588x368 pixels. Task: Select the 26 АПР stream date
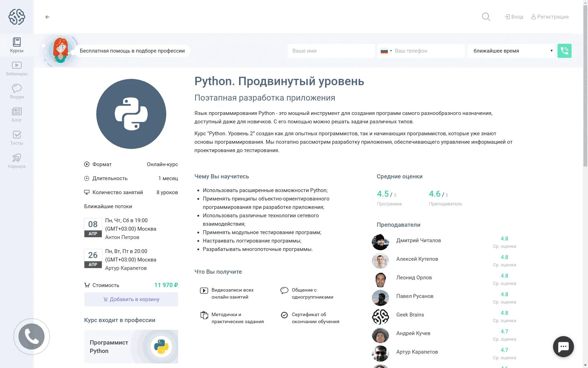pos(93,259)
